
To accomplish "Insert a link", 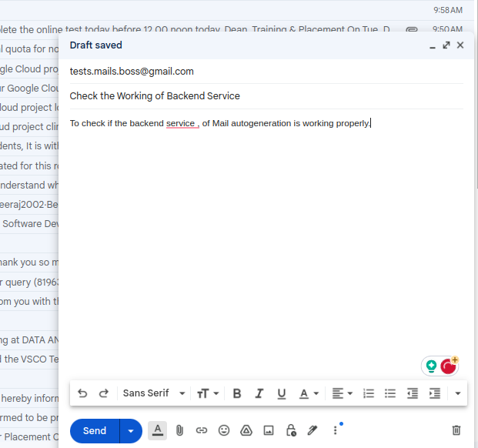I will pyautogui.click(x=202, y=430).
